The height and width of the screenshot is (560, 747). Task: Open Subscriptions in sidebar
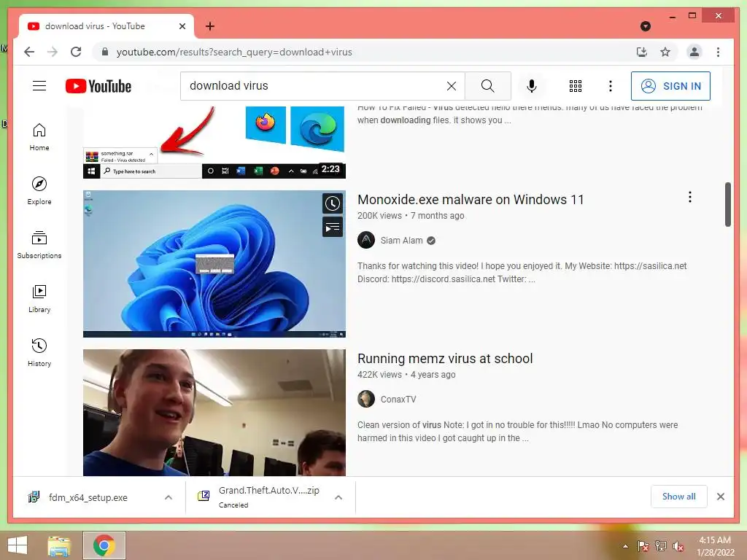point(39,245)
